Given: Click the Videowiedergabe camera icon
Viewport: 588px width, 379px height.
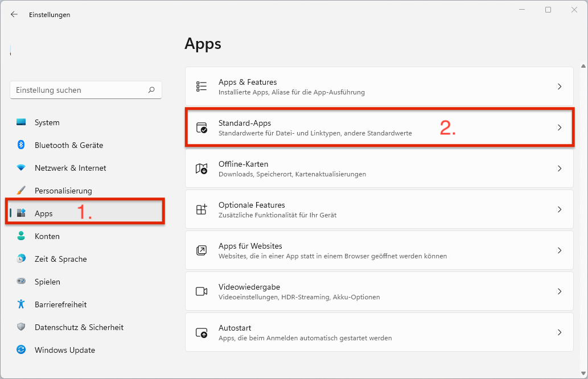Looking at the screenshot, I should pyautogui.click(x=201, y=291).
